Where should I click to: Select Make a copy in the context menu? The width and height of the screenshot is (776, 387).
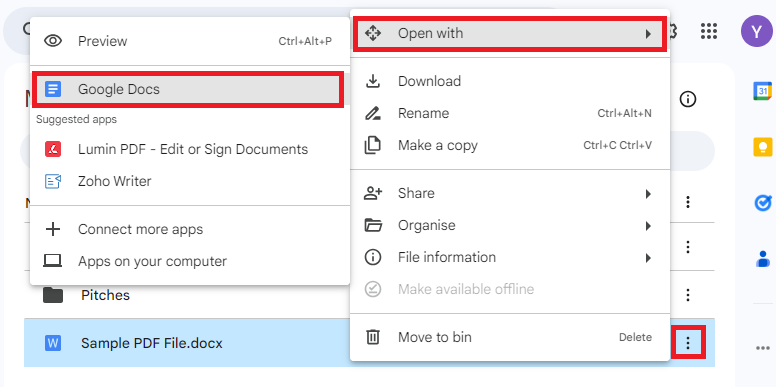click(x=510, y=145)
